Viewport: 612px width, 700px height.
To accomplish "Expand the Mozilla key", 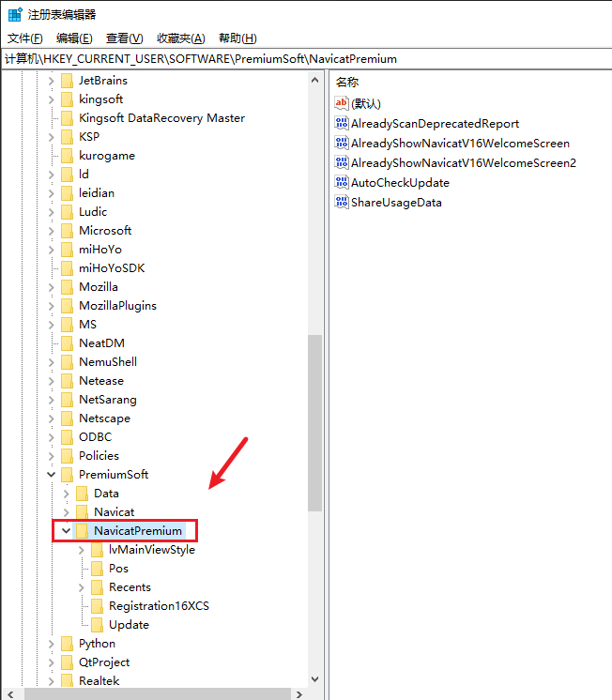I will pos(51,287).
